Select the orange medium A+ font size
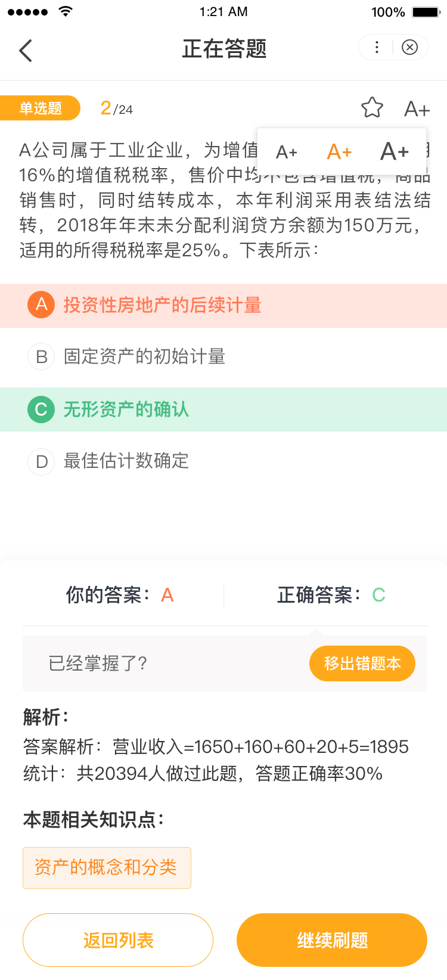Image resolution: width=447 pixels, height=980 pixels. (339, 152)
